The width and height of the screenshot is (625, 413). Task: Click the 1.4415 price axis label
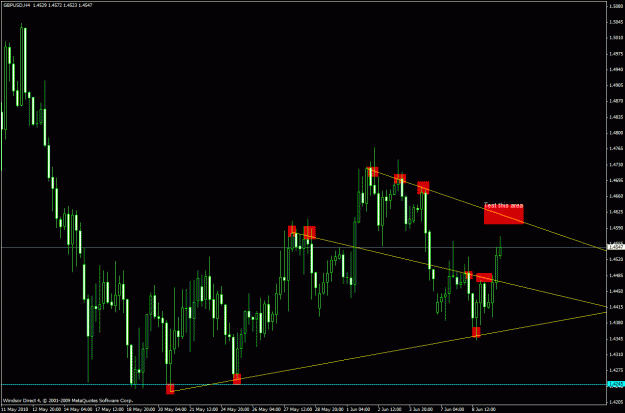pos(616,307)
